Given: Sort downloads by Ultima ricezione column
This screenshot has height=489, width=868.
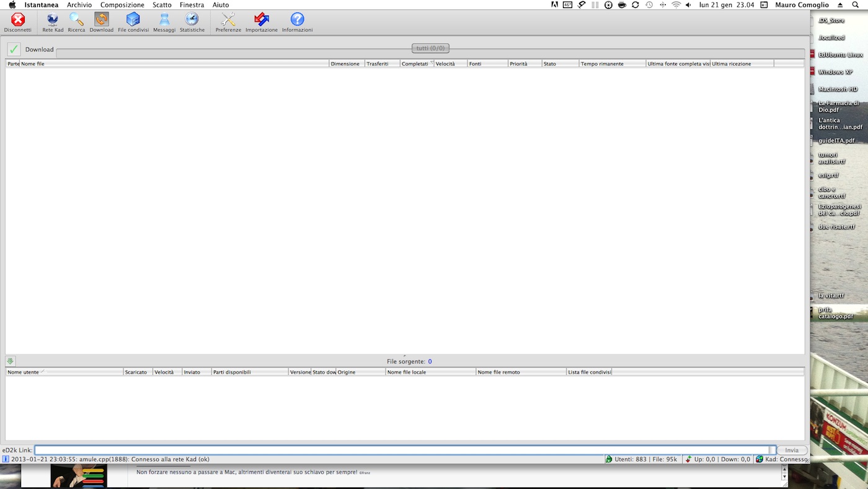Looking at the screenshot, I should (x=742, y=64).
